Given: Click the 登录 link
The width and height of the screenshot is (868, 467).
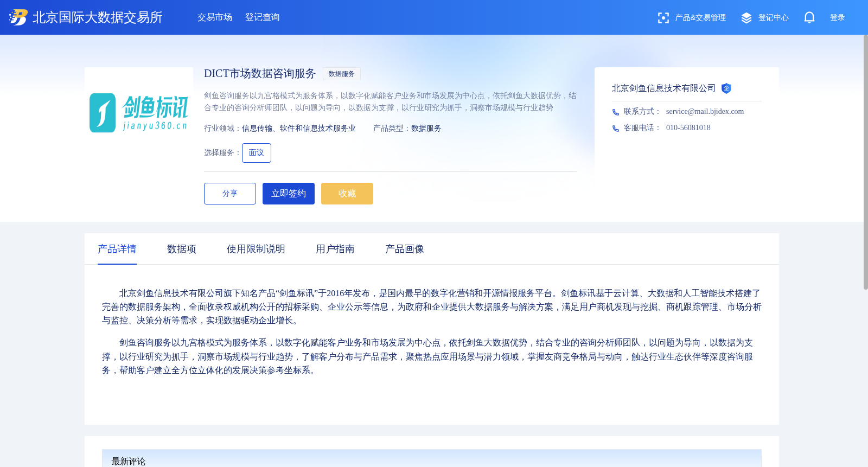Looking at the screenshot, I should pos(838,18).
